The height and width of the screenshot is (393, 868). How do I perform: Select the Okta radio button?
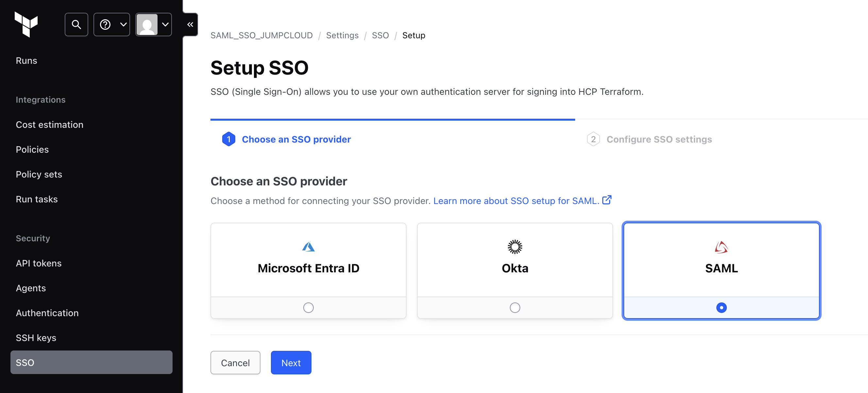(514, 307)
